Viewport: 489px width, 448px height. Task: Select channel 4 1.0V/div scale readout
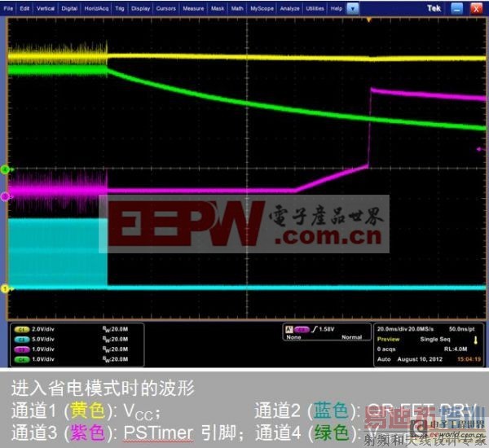click(43, 359)
